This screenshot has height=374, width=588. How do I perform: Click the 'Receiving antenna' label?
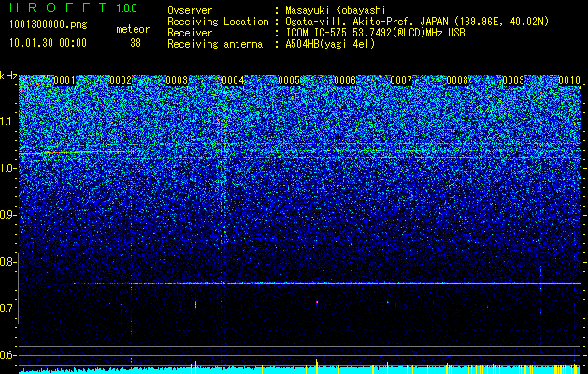point(215,44)
